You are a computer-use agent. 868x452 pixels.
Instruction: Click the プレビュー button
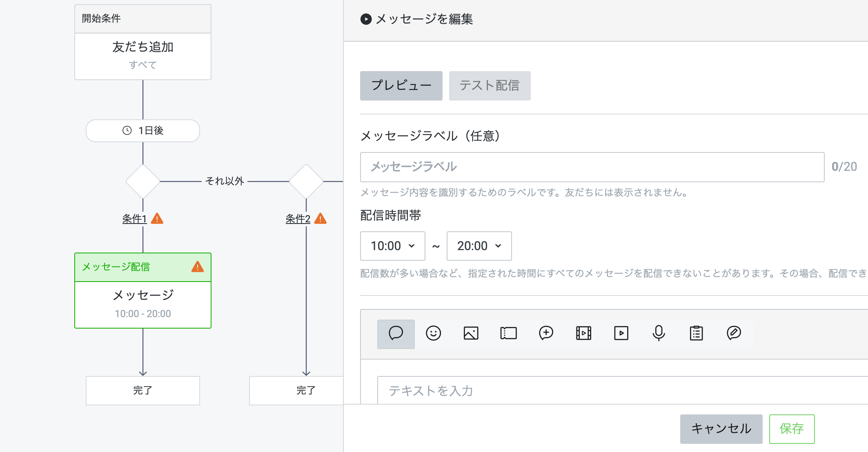coord(401,86)
